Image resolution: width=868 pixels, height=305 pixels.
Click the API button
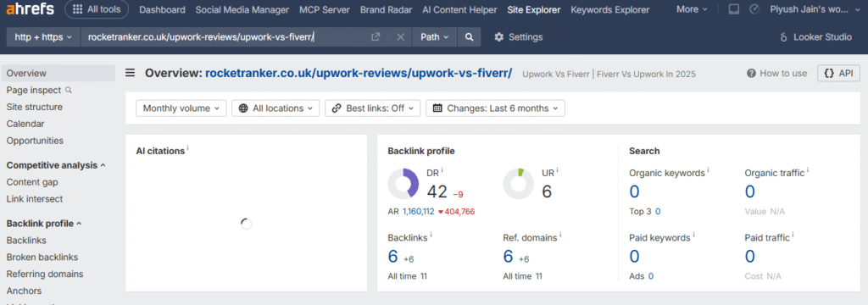[x=838, y=73]
